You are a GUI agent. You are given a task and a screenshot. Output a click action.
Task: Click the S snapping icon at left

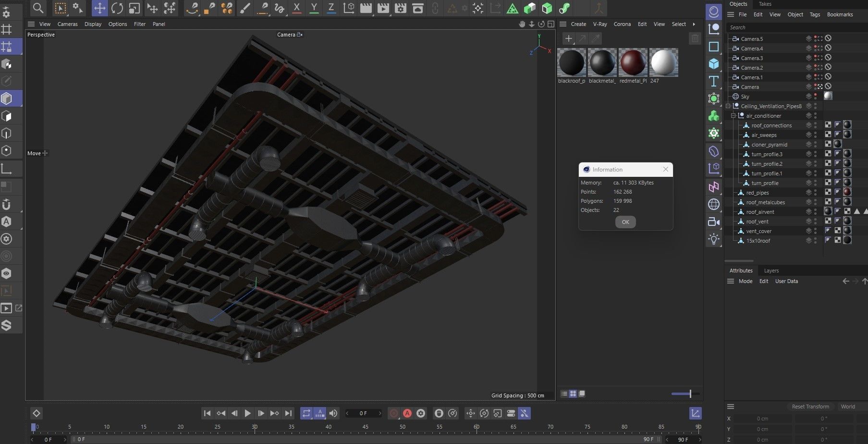coord(6,325)
